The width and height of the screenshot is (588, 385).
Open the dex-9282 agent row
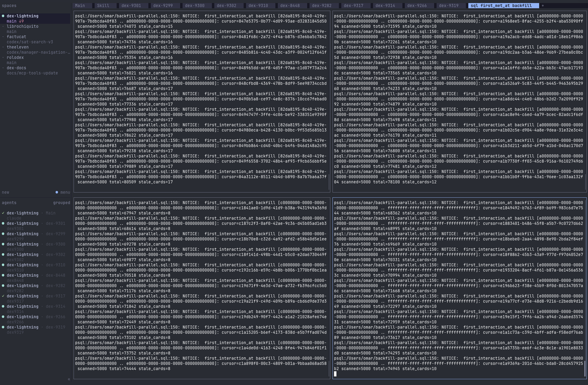point(35,288)
